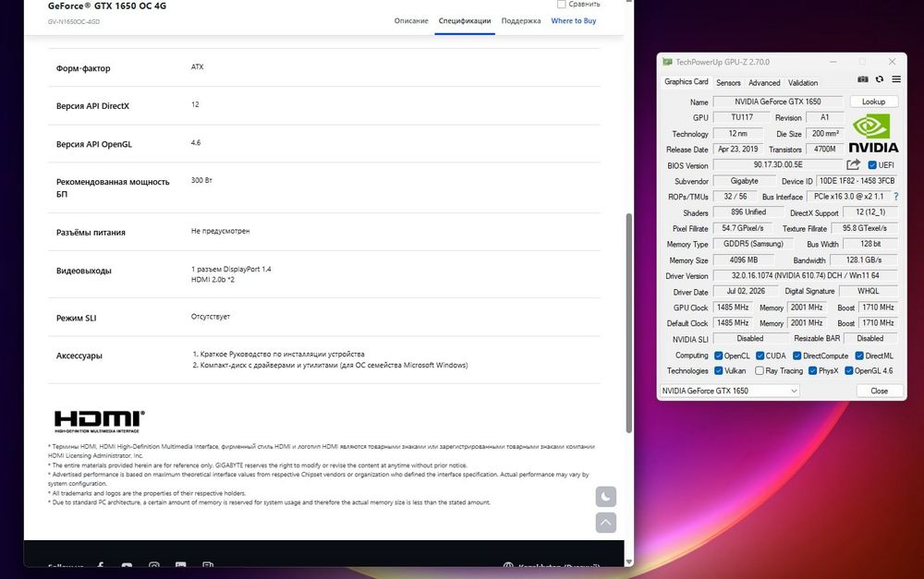The image size is (924, 579).
Task: Click the browser page vertical scrollbar thumb
Action: tap(628, 323)
